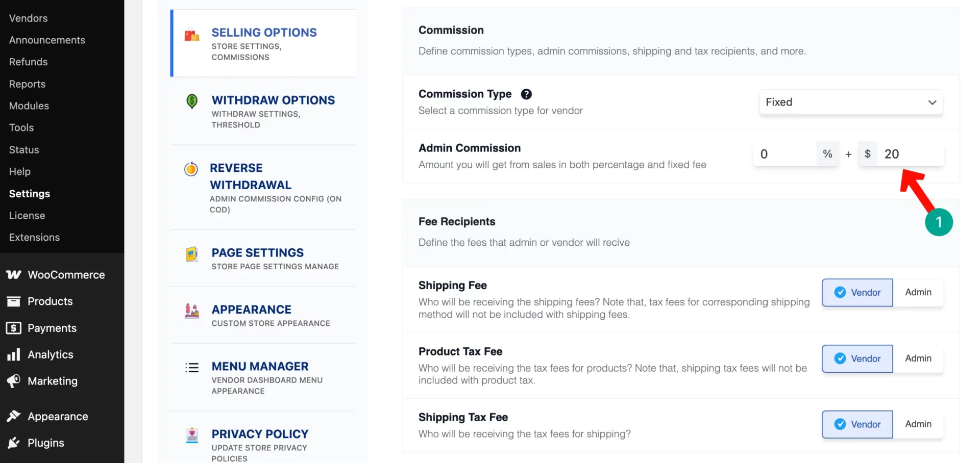Click the fixed dollar commission amount field
The image size is (980, 463).
tap(910, 154)
